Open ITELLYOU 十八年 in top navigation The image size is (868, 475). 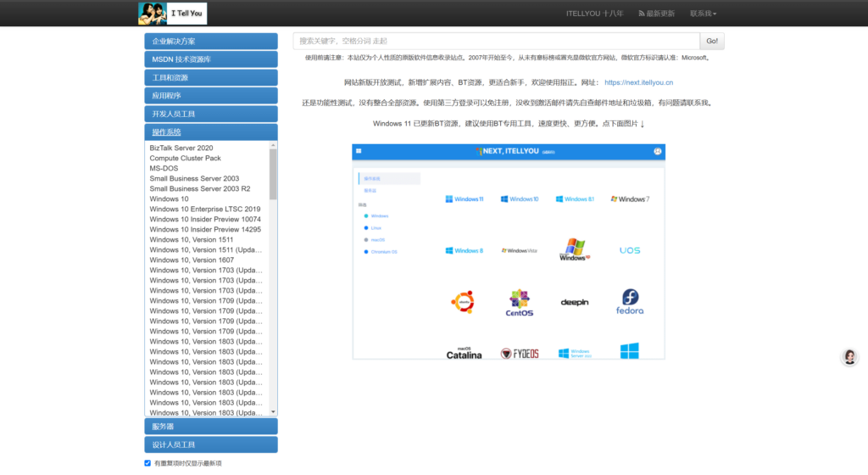pos(594,14)
